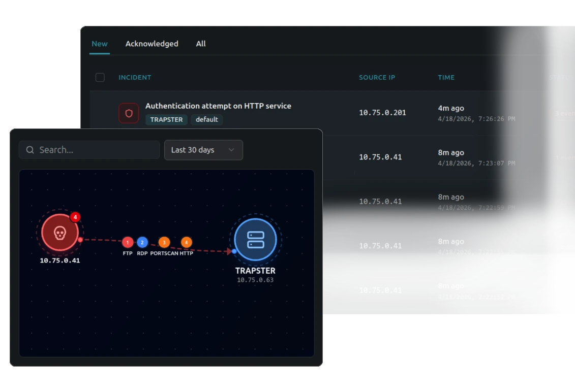Click the PORTSCAN event marker
Screen dimensions: 575x392
pos(164,242)
